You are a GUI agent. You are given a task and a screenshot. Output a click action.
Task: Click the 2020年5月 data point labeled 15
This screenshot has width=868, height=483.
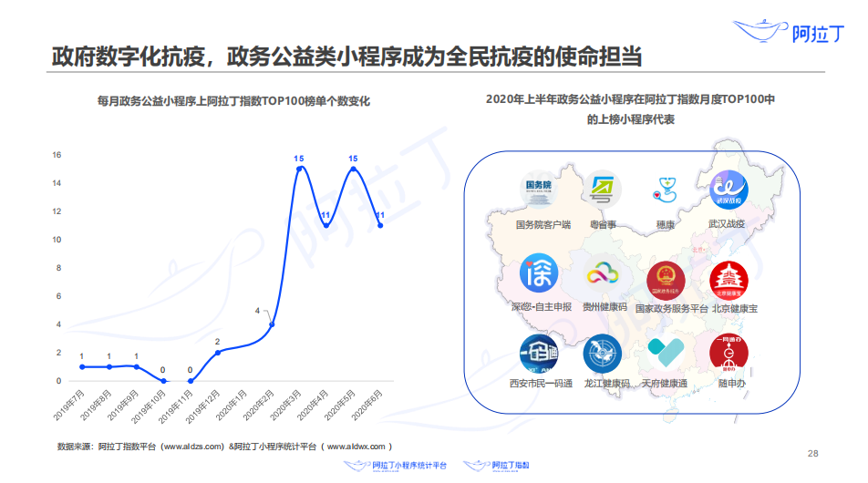(353, 169)
